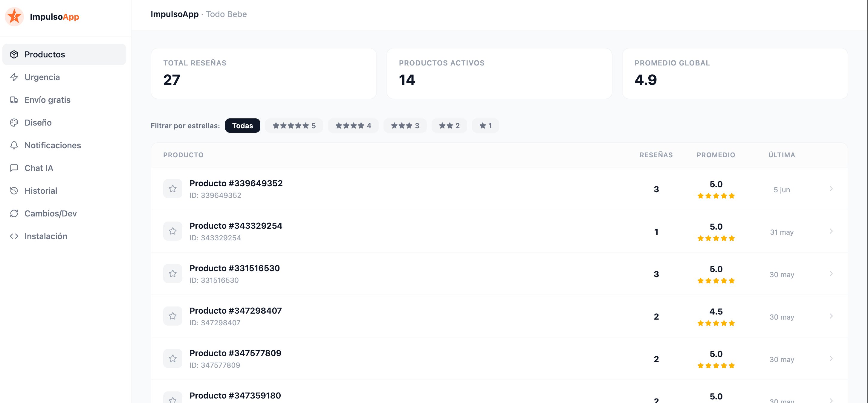Filter reviews by 5 stars
868x403 pixels.
(294, 126)
